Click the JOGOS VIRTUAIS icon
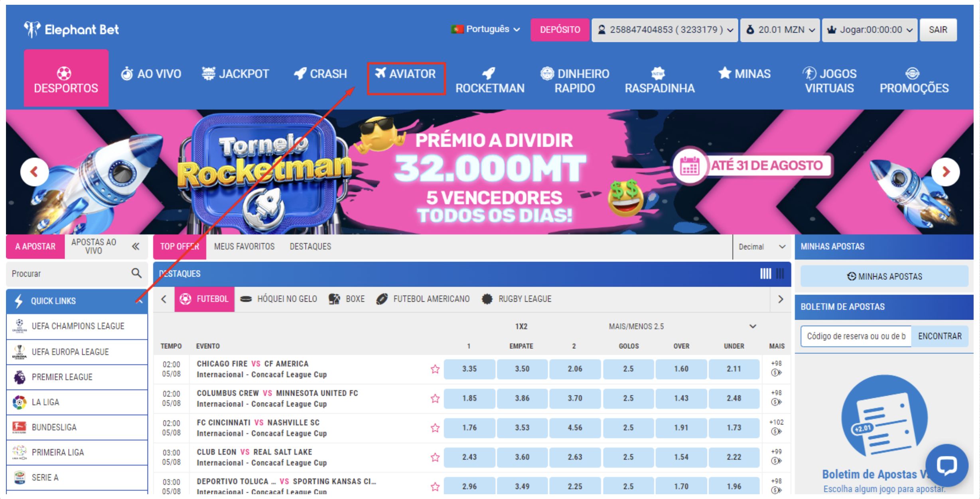The image size is (980, 499). (x=809, y=73)
